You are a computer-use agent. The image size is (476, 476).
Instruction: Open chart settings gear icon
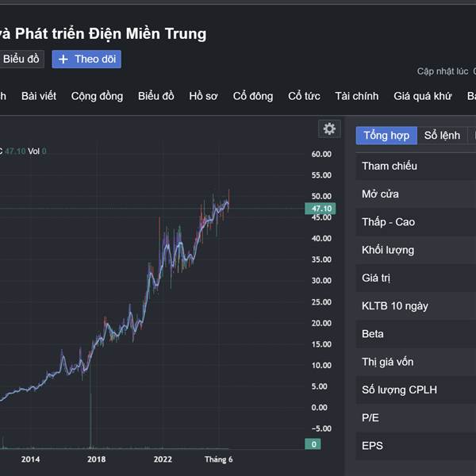tap(329, 129)
